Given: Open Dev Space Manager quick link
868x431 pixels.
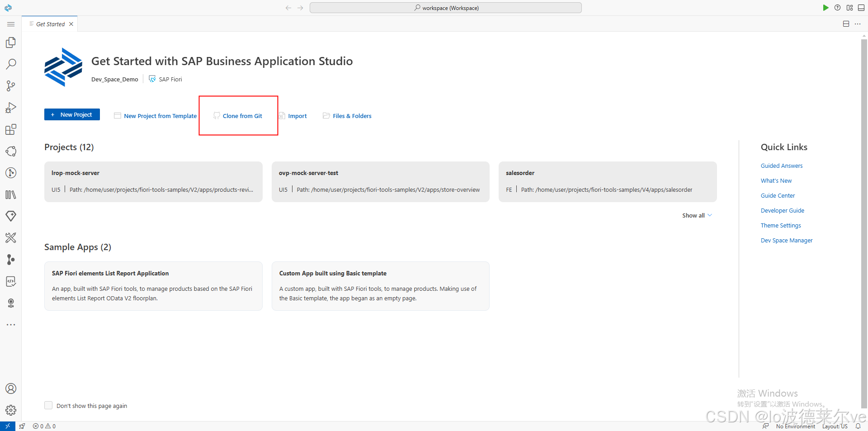Looking at the screenshot, I should pyautogui.click(x=787, y=240).
